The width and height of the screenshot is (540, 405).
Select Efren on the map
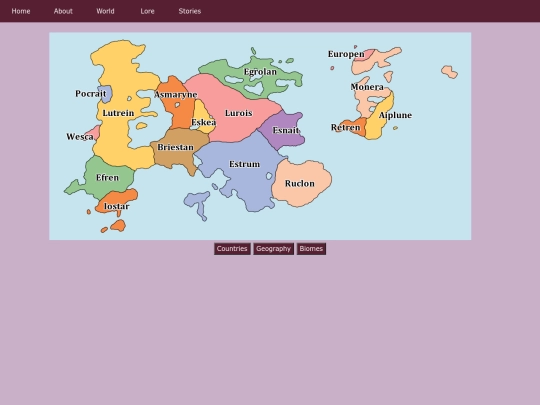(x=107, y=178)
